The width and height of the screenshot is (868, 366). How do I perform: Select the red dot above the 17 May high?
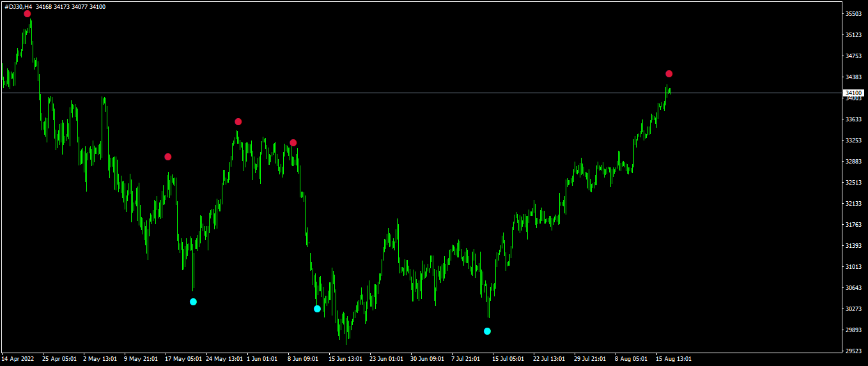167,156
